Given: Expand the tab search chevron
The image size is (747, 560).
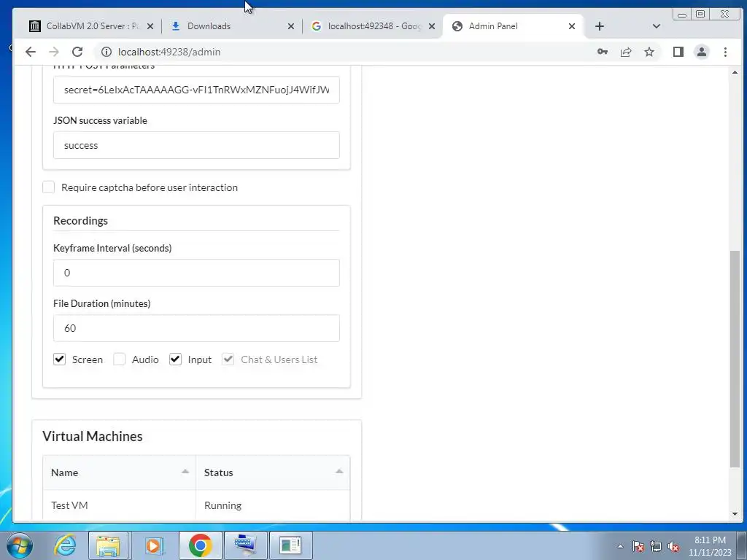Looking at the screenshot, I should 656,26.
